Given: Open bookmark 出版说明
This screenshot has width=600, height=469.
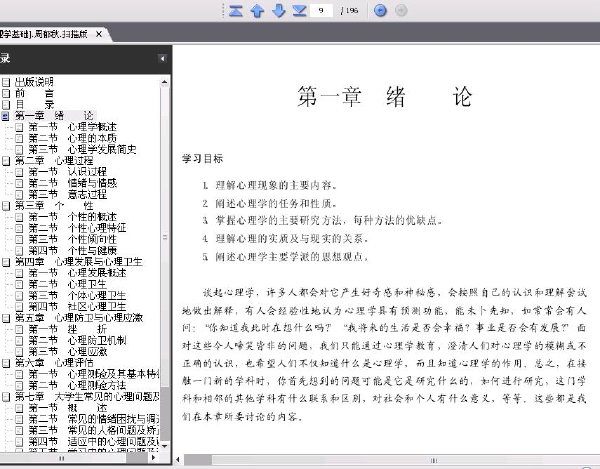Looking at the screenshot, I should click(x=34, y=82).
